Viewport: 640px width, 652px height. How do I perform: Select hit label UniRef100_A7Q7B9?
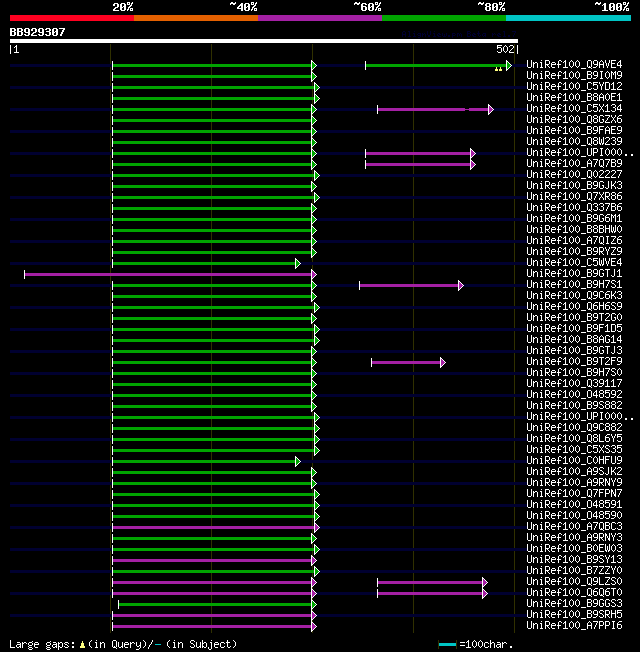[x=574, y=163]
